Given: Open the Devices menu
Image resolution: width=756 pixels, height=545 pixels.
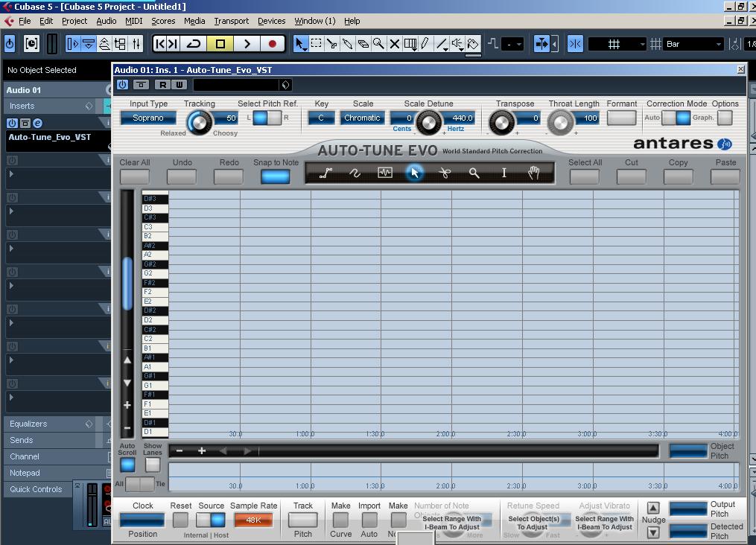Looking at the screenshot, I should pos(271,21).
